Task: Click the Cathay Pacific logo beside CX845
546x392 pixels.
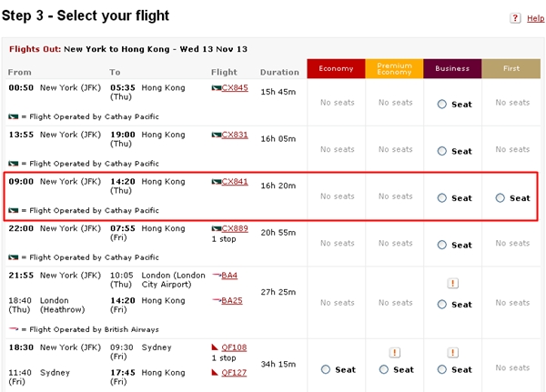Action: (217, 87)
